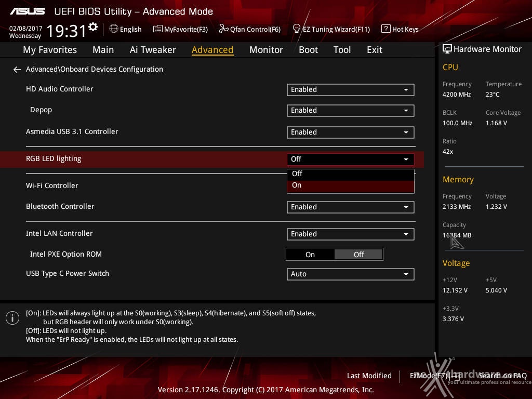
Task: Open USB Type C Power Switch dropdown
Action: 351,274
